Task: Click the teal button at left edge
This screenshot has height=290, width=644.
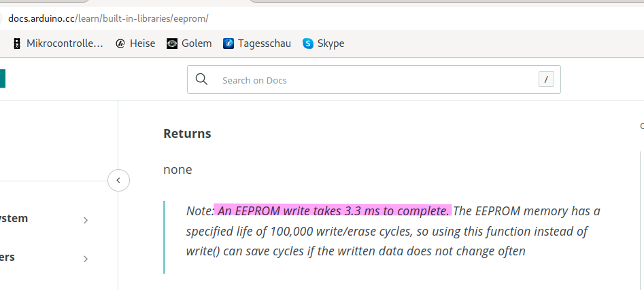Action: point(3,79)
